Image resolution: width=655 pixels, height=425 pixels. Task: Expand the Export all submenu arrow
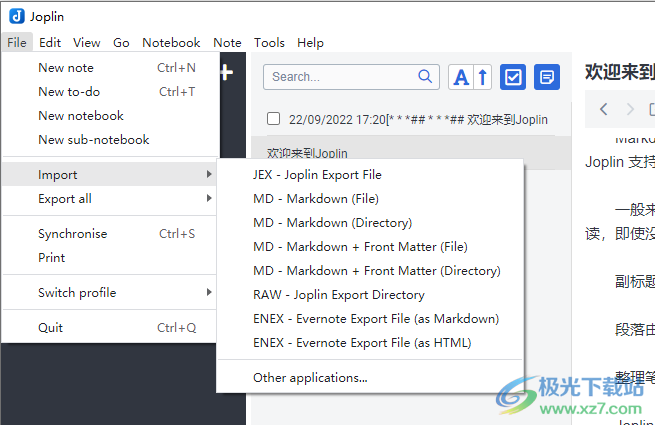coord(209,198)
